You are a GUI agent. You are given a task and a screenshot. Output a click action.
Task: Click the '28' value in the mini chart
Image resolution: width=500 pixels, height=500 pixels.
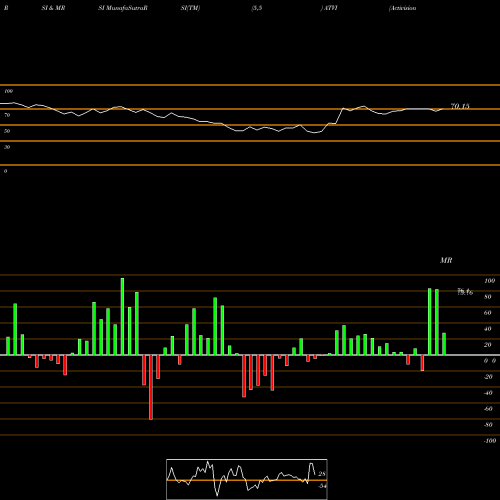(322, 474)
